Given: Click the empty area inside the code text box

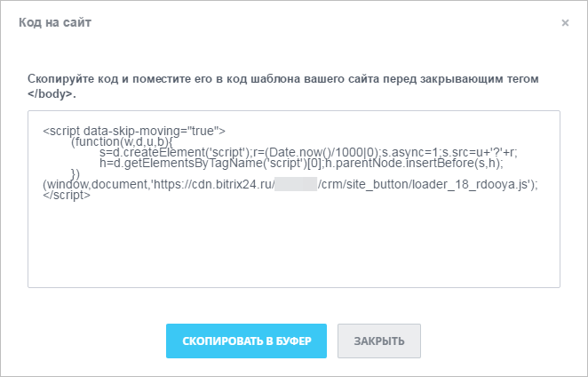Looking at the screenshot, I should (294, 245).
